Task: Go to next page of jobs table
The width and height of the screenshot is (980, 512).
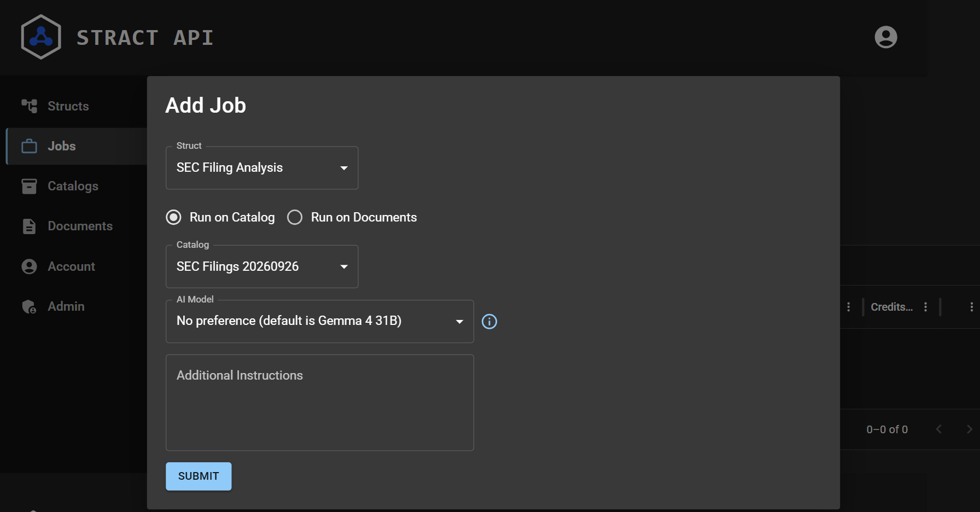Action: pyautogui.click(x=969, y=429)
